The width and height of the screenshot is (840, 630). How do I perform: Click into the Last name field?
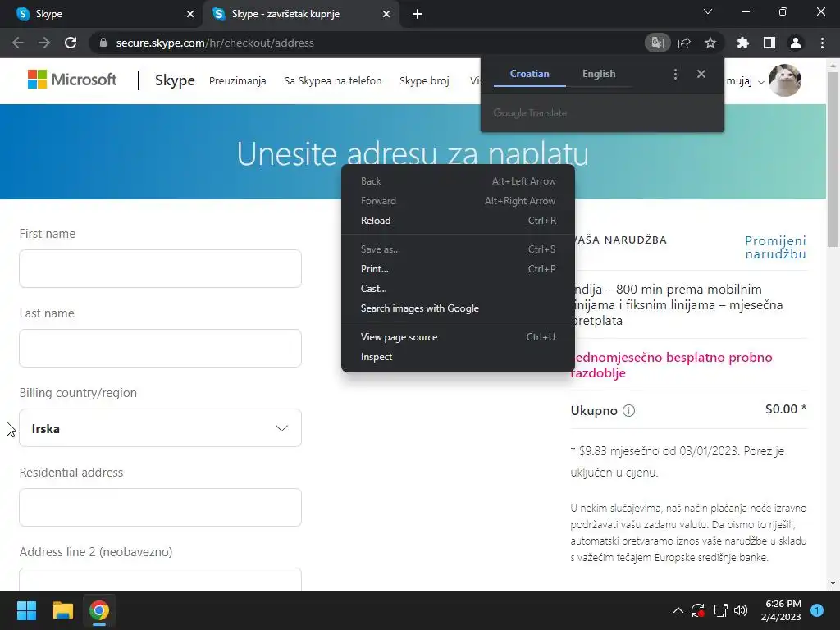point(160,348)
